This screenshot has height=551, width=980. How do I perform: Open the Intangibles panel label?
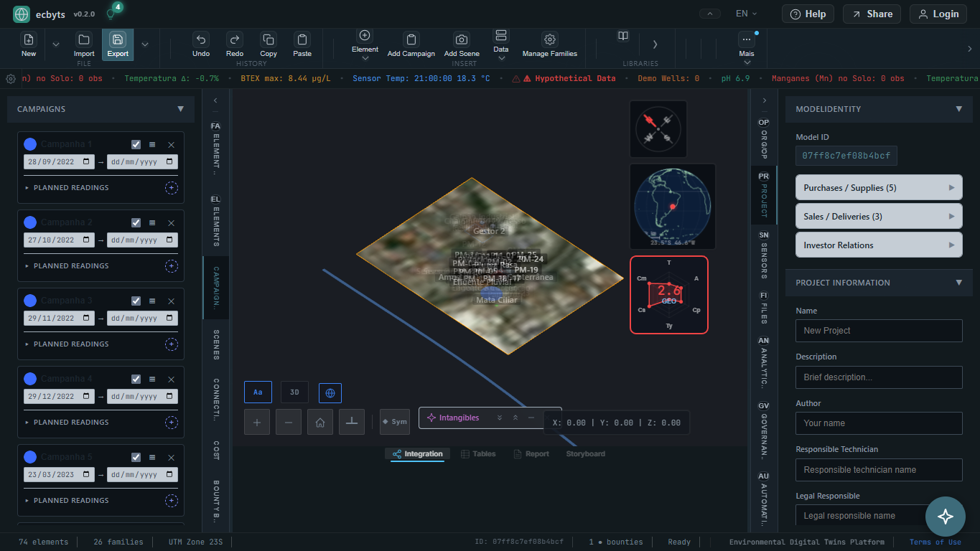[x=459, y=418]
